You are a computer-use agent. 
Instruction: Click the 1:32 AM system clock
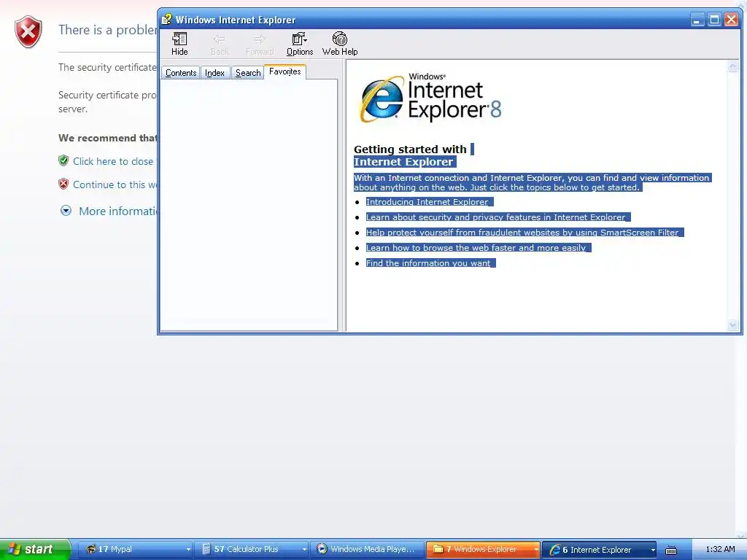(x=720, y=549)
